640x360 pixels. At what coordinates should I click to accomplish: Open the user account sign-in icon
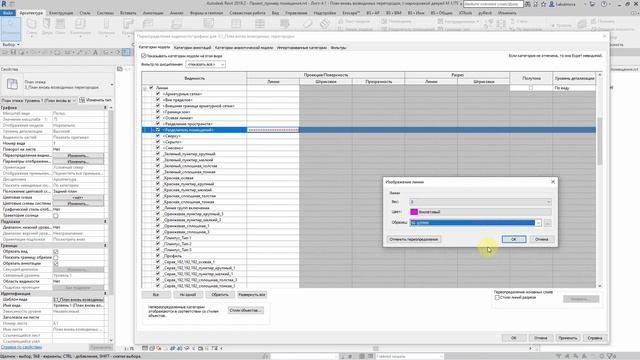pyautogui.click(x=552, y=4)
